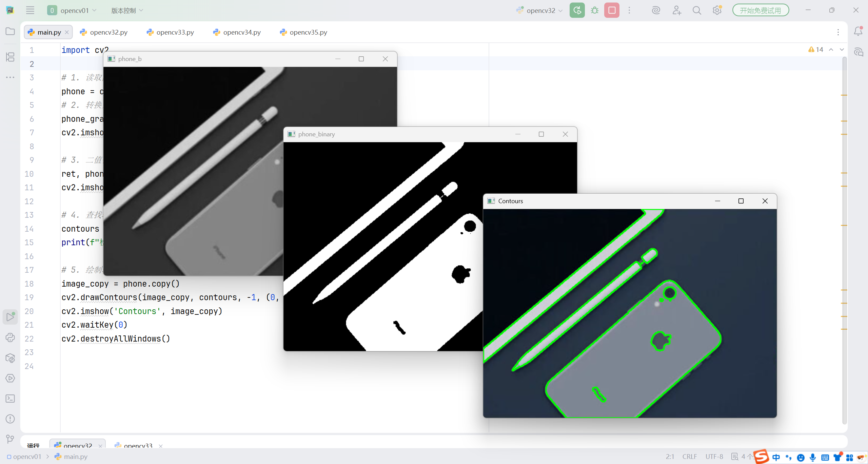Open the notifications bell
Image resolution: width=868 pixels, height=464 pixels.
coord(858,31)
